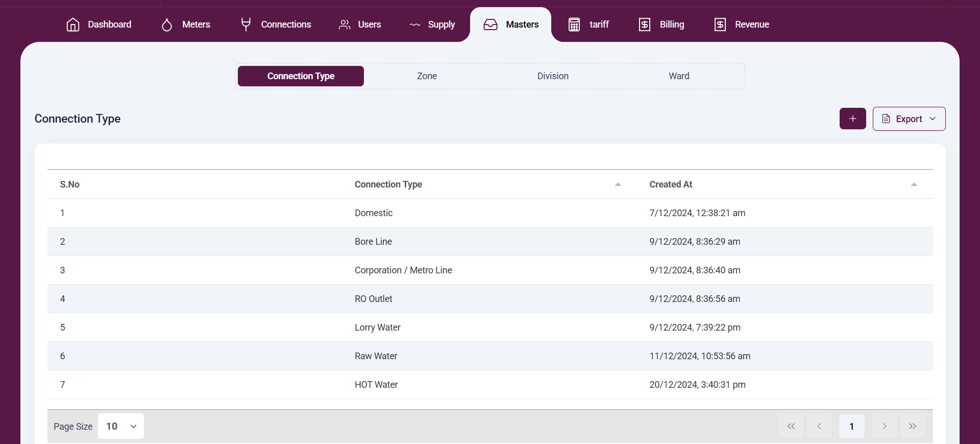Open the Export dropdown menu
The width and height of the screenshot is (980, 444).
coord(909,119)
